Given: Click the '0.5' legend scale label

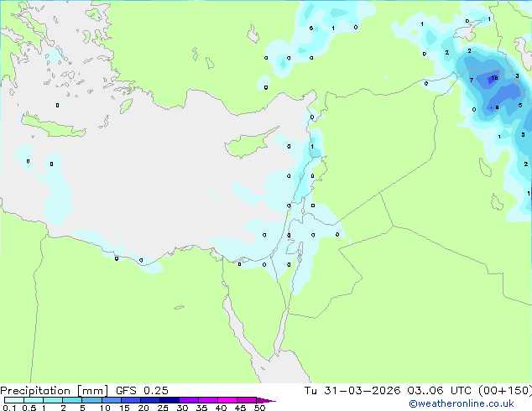Looking at the screenshot, I should point(29,408).
